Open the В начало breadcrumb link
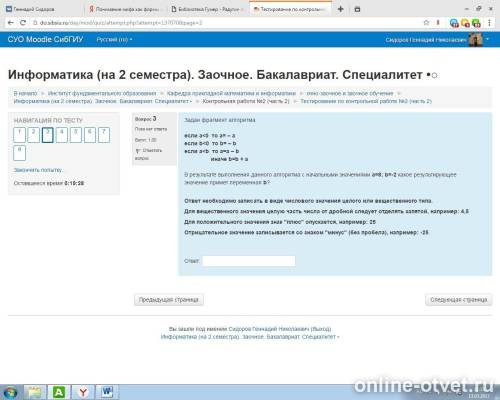Image resolution: width=500 pixels, height=400 pixels. (25, 93)
